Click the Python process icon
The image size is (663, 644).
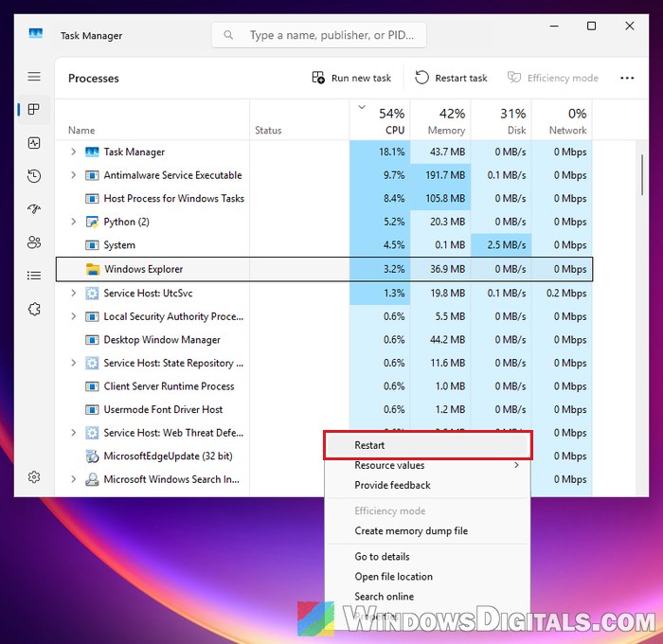92,222
